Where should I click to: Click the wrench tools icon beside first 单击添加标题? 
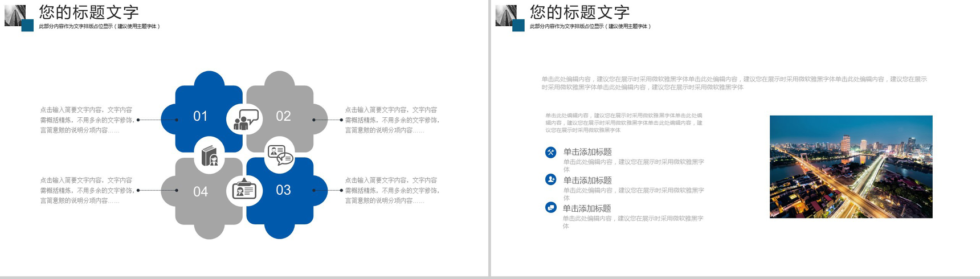[550, 152]
